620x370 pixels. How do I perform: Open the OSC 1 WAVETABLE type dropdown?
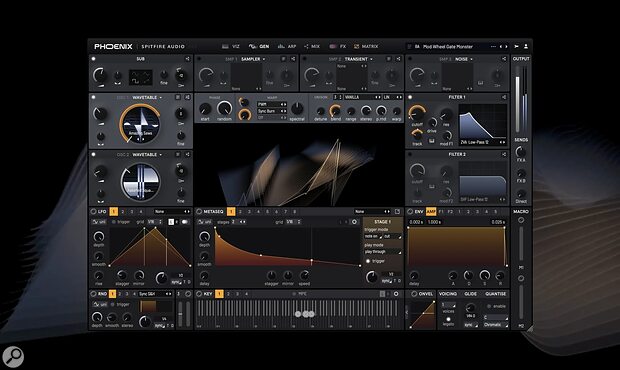point(147,97)
